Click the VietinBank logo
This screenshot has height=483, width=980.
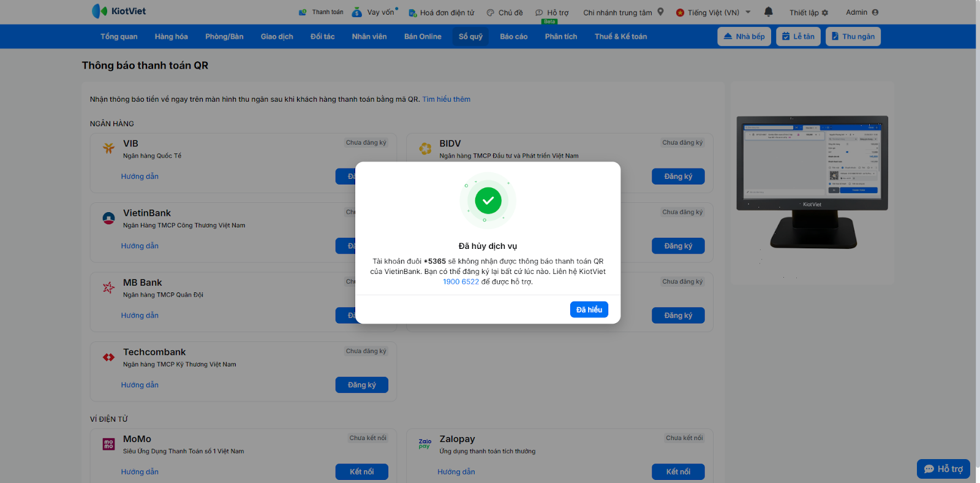(x=108, y=218)
